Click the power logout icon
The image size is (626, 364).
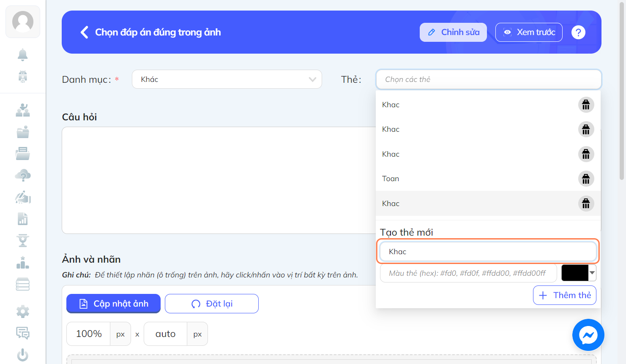(x=23, y=355)
